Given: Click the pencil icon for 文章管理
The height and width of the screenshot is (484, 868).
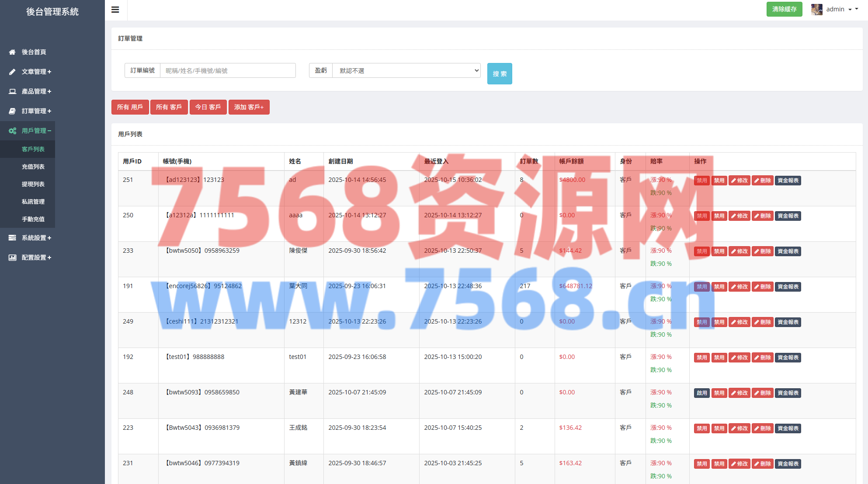Looking at the screenshot, I should 12,72.
